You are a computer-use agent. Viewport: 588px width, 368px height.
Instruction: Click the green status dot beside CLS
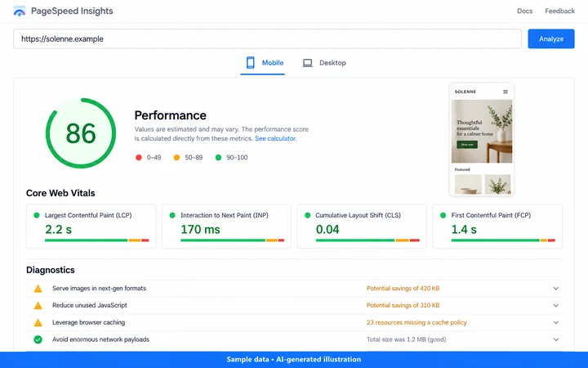click(x=308, y=215)
